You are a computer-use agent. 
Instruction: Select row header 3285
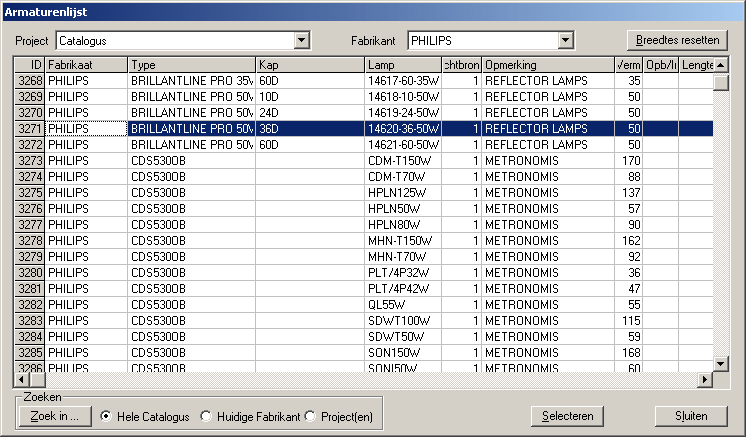pos(29,353)
